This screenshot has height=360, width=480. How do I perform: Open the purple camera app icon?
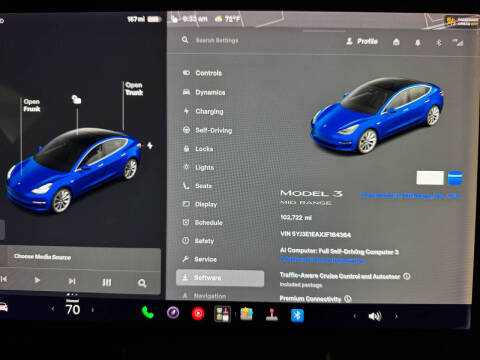pos(173,313)
